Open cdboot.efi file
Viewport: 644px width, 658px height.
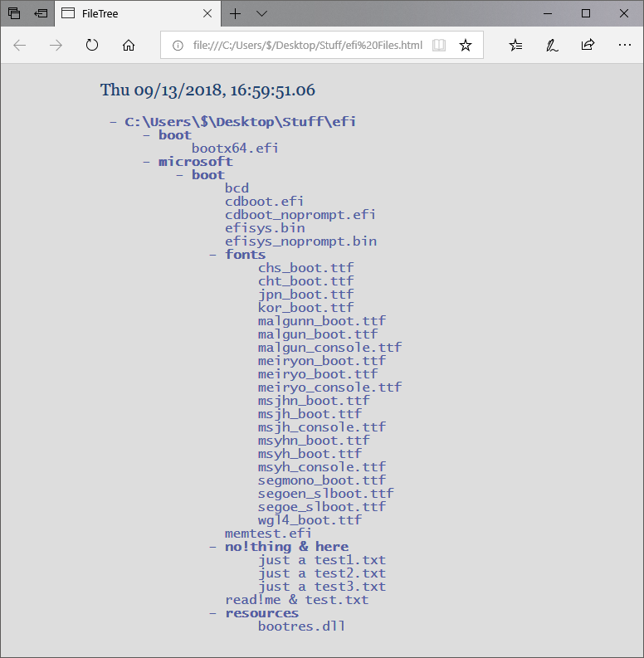264,202
